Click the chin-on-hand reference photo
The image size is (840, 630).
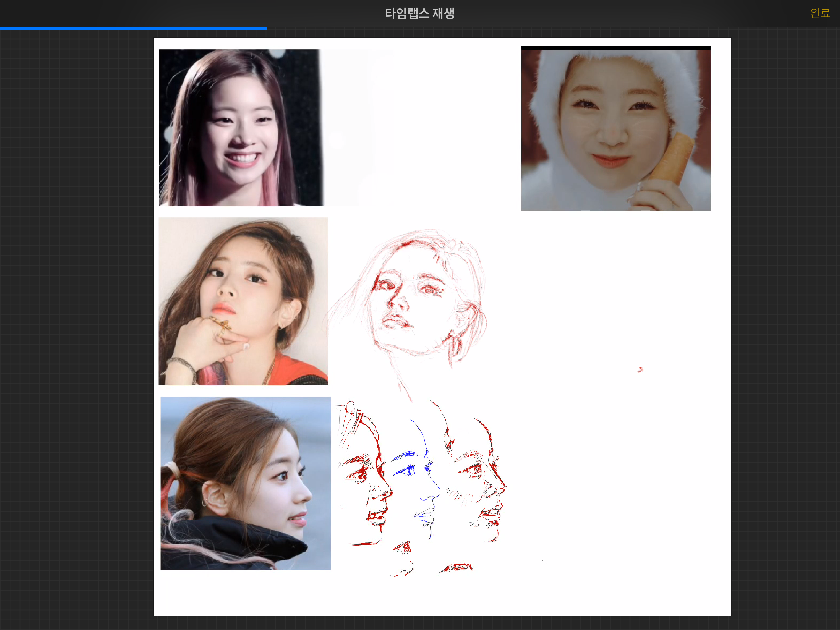tap(243, 301)
